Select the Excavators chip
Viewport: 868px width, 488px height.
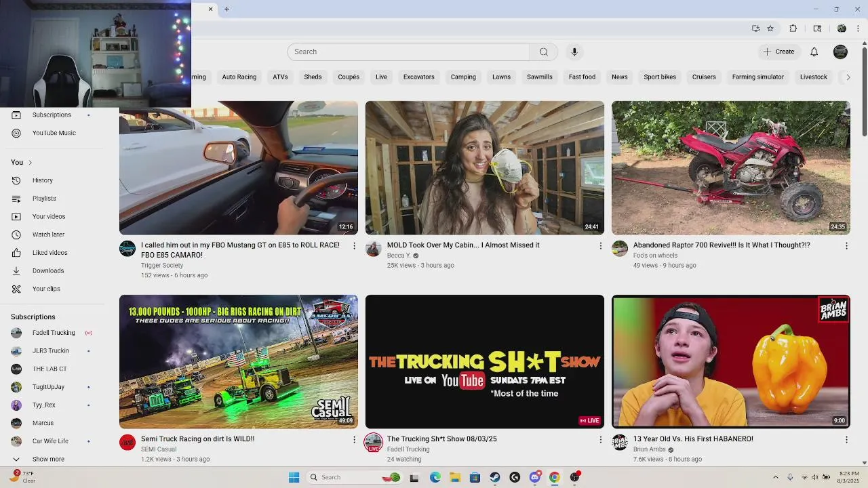pos(418,77)
